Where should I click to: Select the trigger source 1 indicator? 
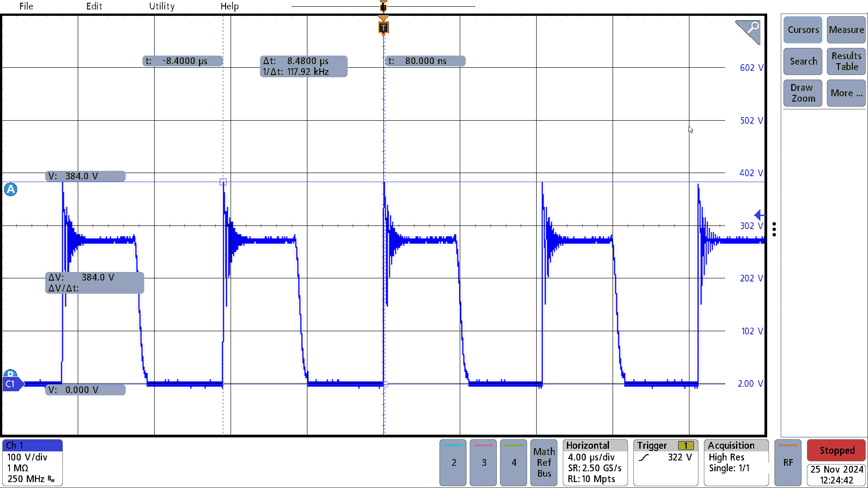tap(686, 446)
